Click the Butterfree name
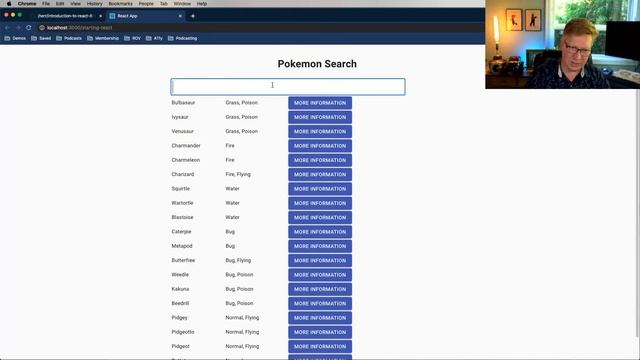The width and height of the screenshot is (640, 360). click(183, 260)
